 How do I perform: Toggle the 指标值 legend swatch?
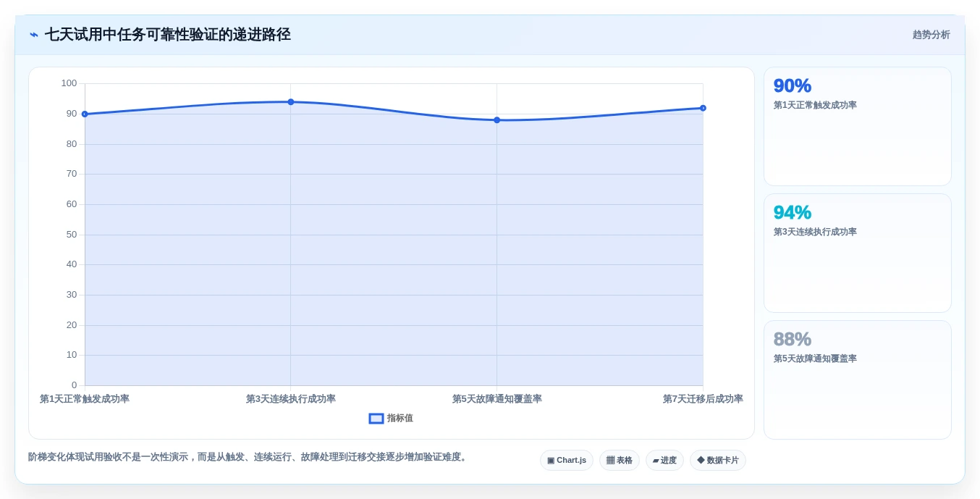point(376,419)
